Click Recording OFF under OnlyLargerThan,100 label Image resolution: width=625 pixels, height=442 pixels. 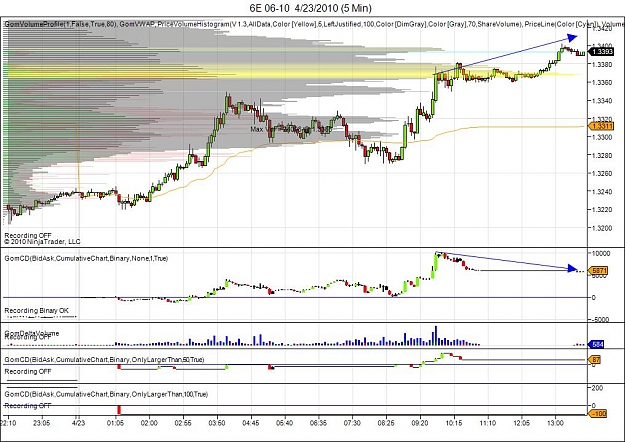click(28, 406)
